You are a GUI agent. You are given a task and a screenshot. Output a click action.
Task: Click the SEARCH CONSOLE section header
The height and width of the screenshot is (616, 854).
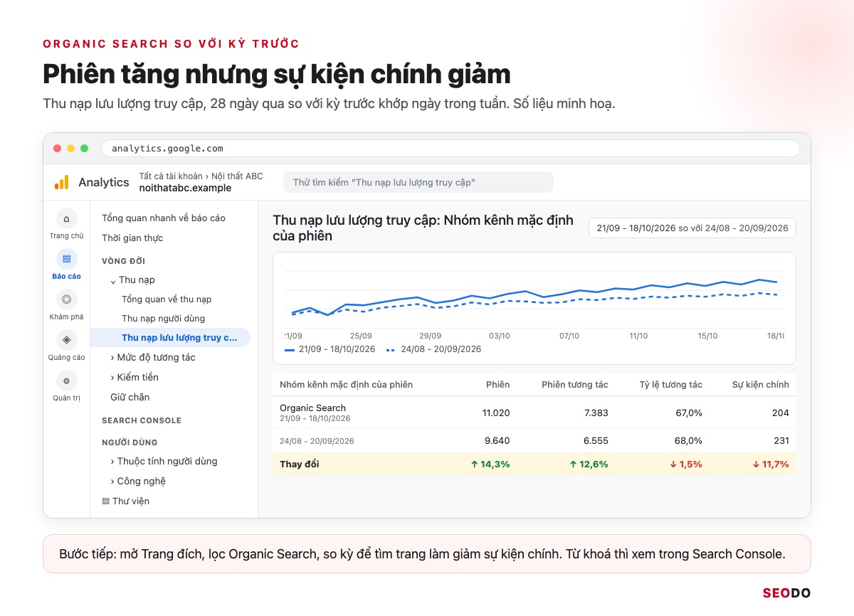142,420
